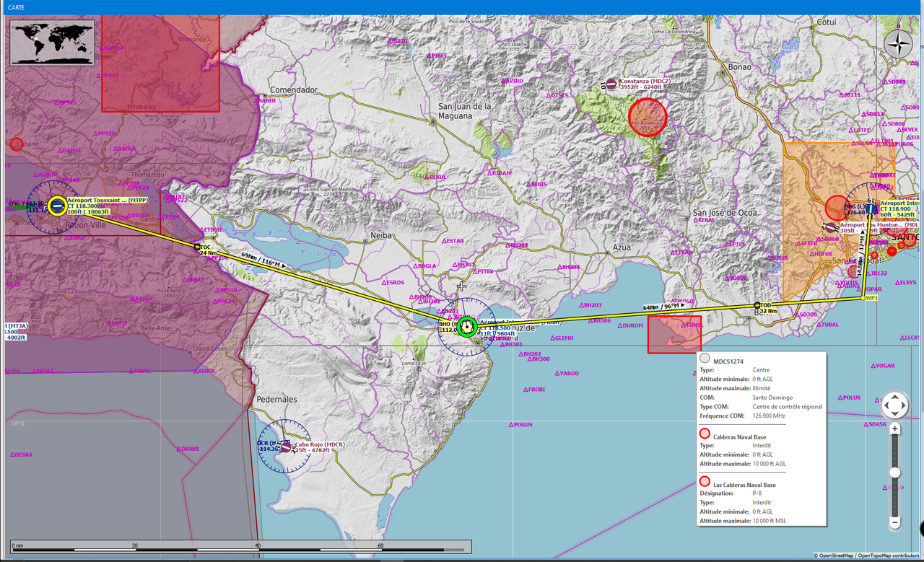The height and width of the screenshot is (562, 924).
Task: Click the 'Constanza (MDCZ)' airport label
Action: pos(645,81)
